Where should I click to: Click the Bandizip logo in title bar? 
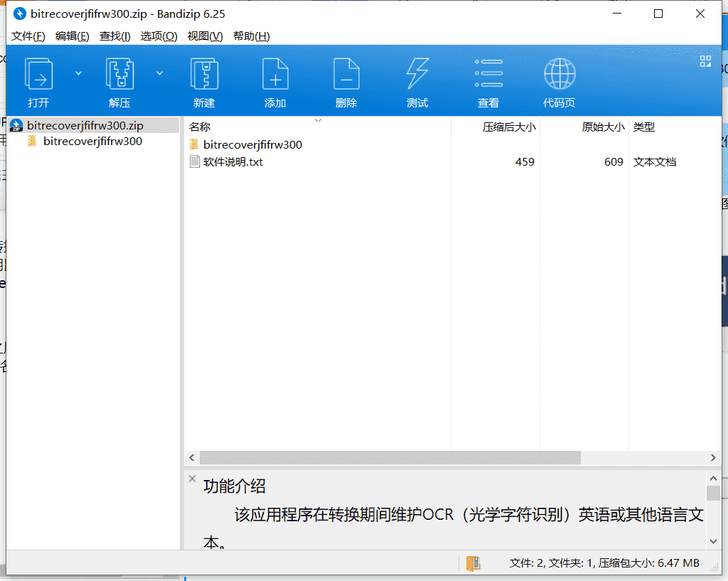point(19,14)
